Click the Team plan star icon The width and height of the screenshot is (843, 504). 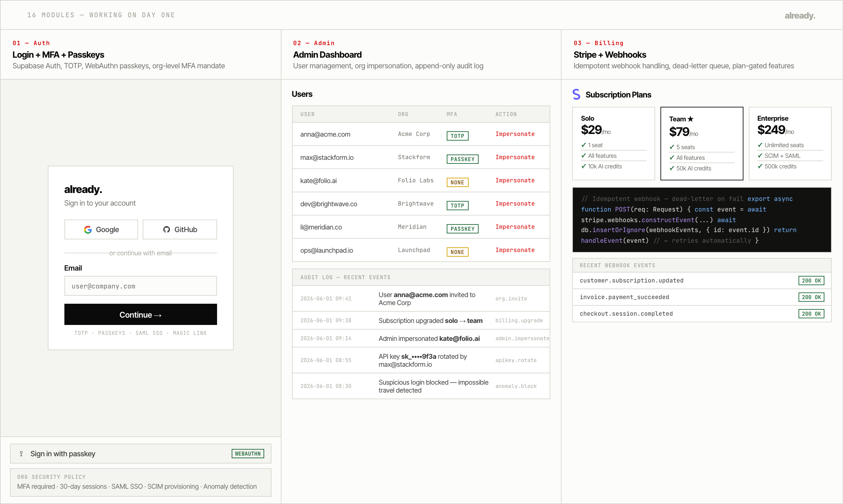click(690, 119)
